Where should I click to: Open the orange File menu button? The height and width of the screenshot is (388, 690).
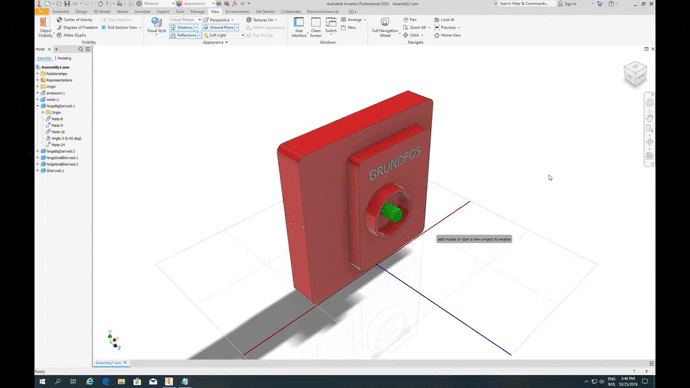42,11
